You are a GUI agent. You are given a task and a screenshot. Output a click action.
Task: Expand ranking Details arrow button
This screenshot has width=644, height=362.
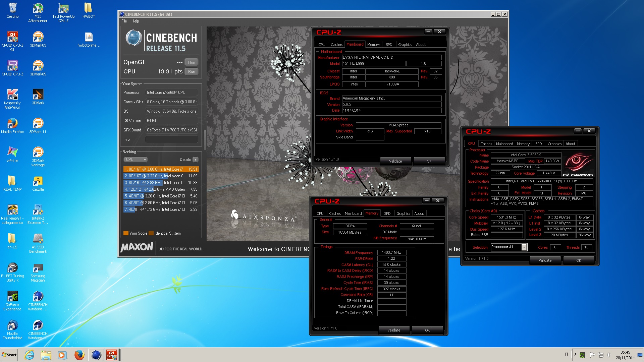coord(196,160)
